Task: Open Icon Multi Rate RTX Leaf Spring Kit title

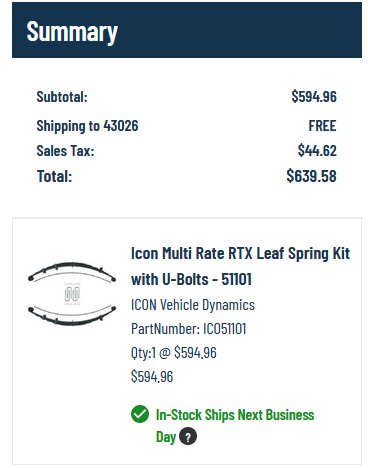Action: pyautogui.click(x=240, y=266)
